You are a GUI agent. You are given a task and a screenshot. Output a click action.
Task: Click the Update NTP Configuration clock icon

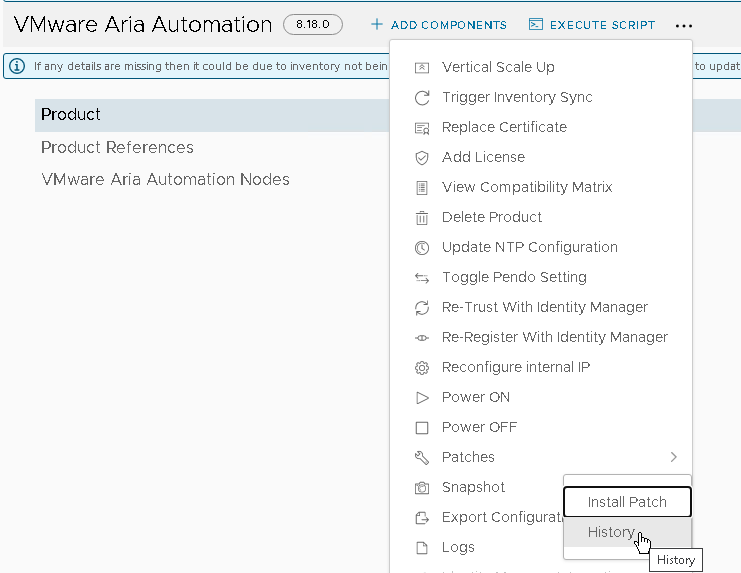point(422,248)
